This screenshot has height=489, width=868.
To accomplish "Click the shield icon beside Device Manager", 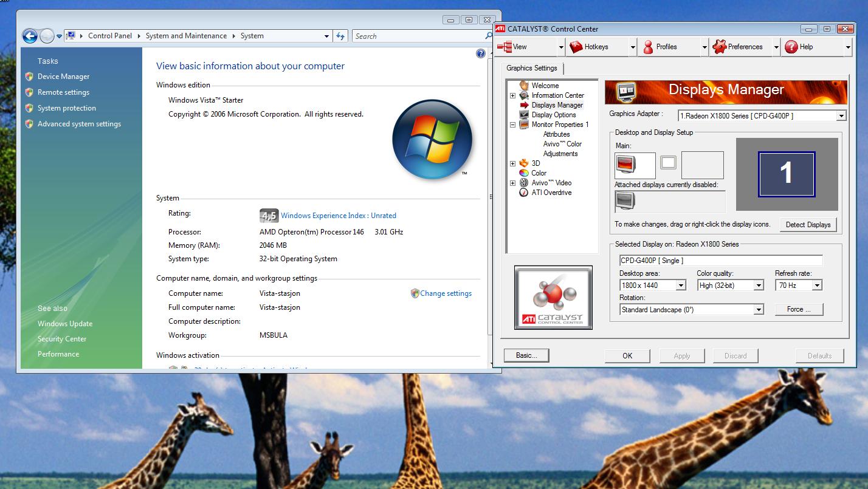I will click(x=29, y=77).
